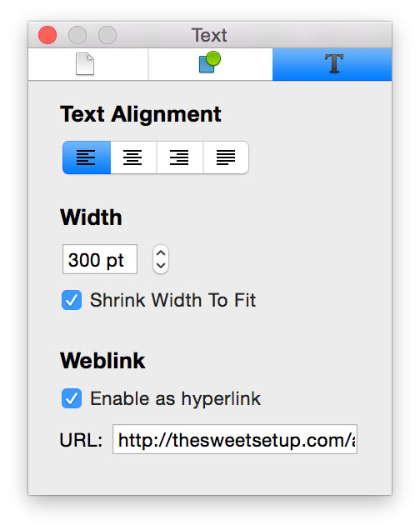Click the zoom button in title bar

click(107, 35)
